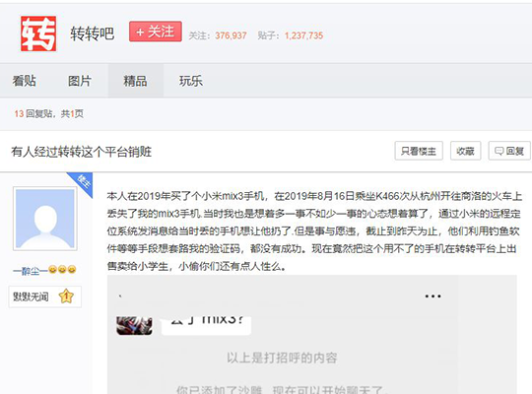Switch to the 看贴 tab
Screen dimensions: 532x394
24,81
